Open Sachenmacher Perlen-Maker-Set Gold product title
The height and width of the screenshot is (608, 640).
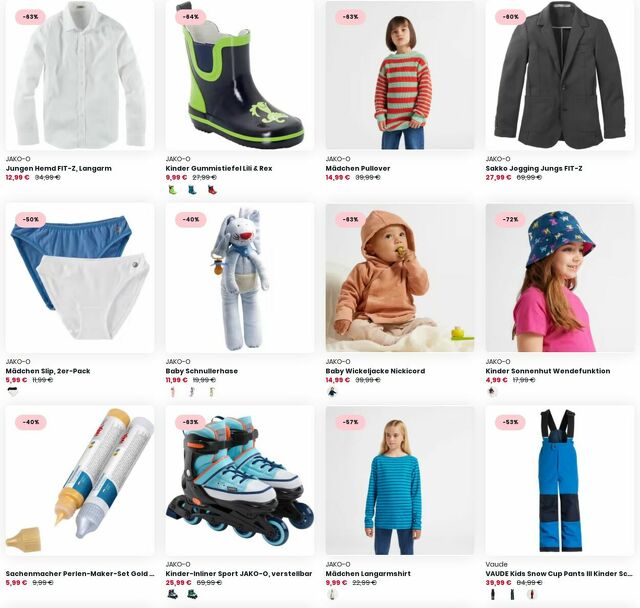coord(80,573)
